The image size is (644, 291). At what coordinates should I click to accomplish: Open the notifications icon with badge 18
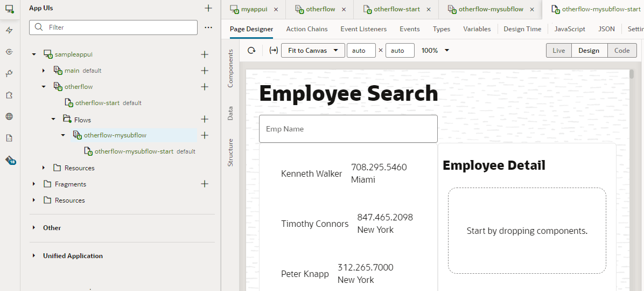coord(10,160)
